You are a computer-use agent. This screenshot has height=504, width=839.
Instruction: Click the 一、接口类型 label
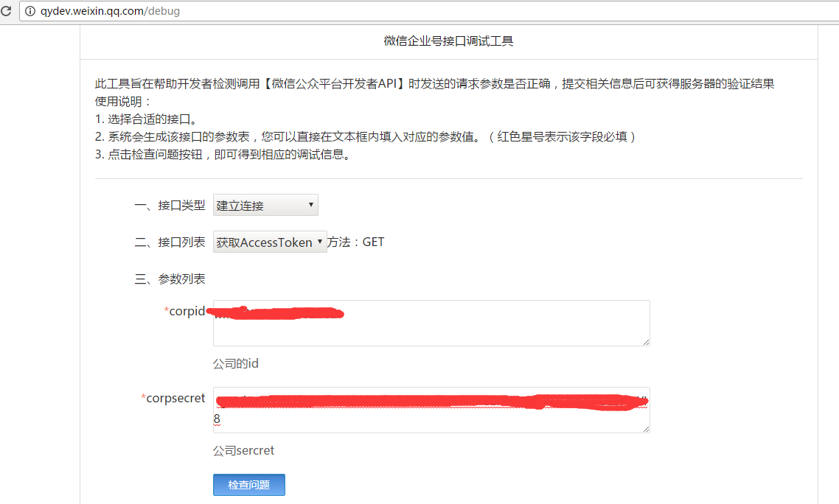170,206
